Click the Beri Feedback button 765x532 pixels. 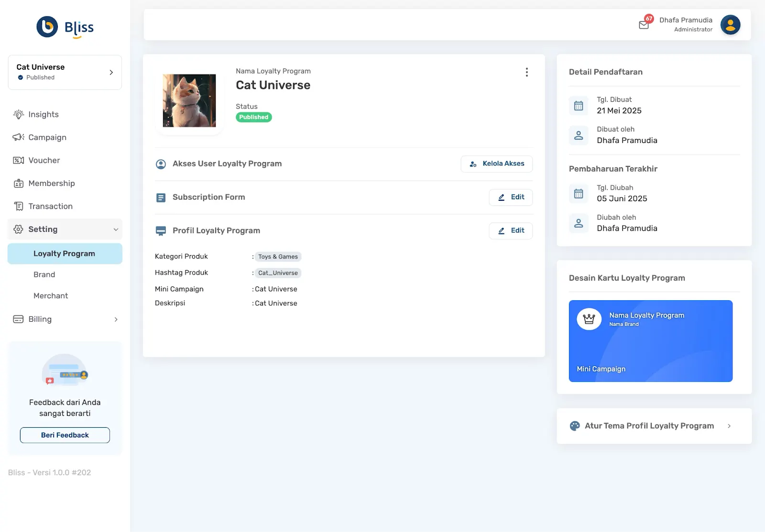[65, 435]
